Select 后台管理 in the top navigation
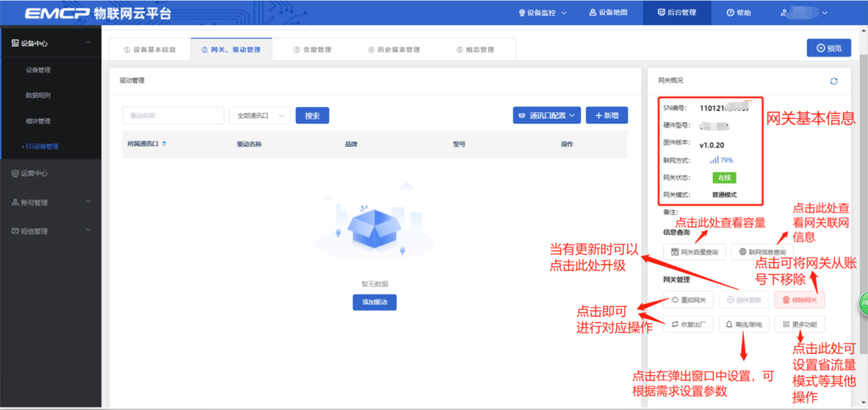868x410 pixels. [677, 13]
